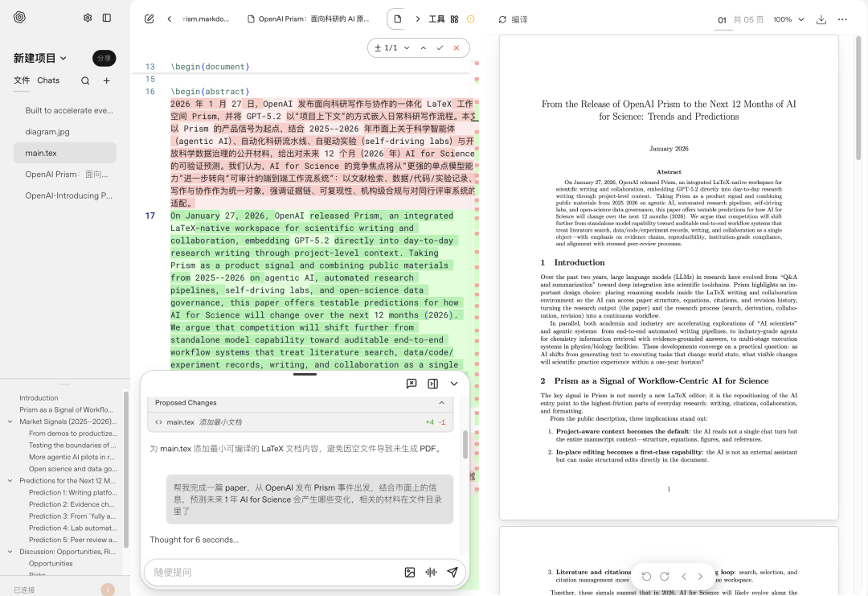The height and width of the screenshot is (596, 868).
Task: Click the OpenAI logo icon in the sidebar
Action: pos(19,17)
